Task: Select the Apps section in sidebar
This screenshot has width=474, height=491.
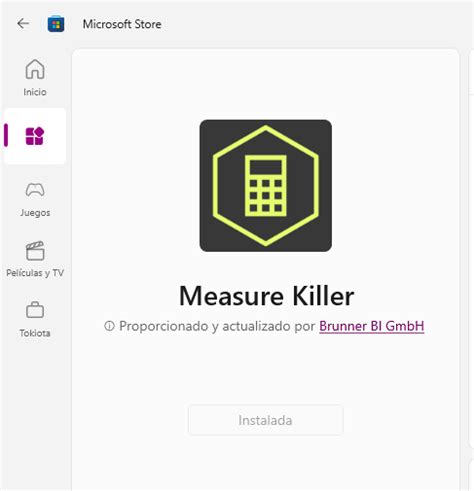Action: point(35,136)
